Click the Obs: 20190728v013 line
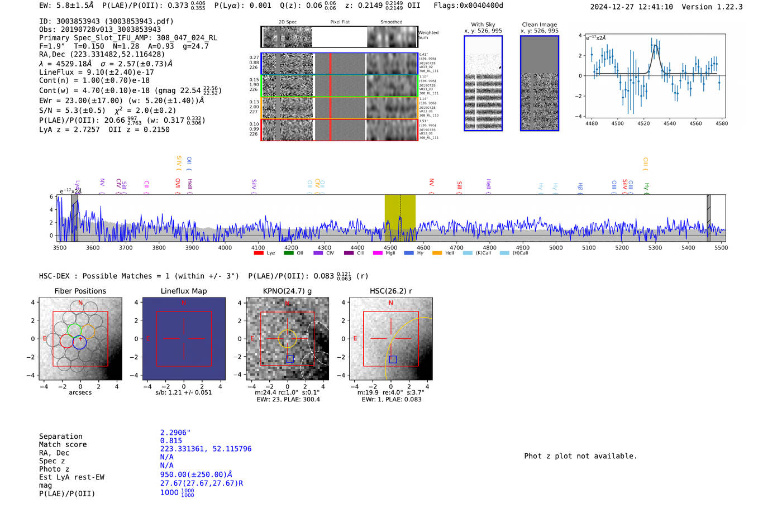The height and width of the screenshot is (532, 782). tap(100, 30)
